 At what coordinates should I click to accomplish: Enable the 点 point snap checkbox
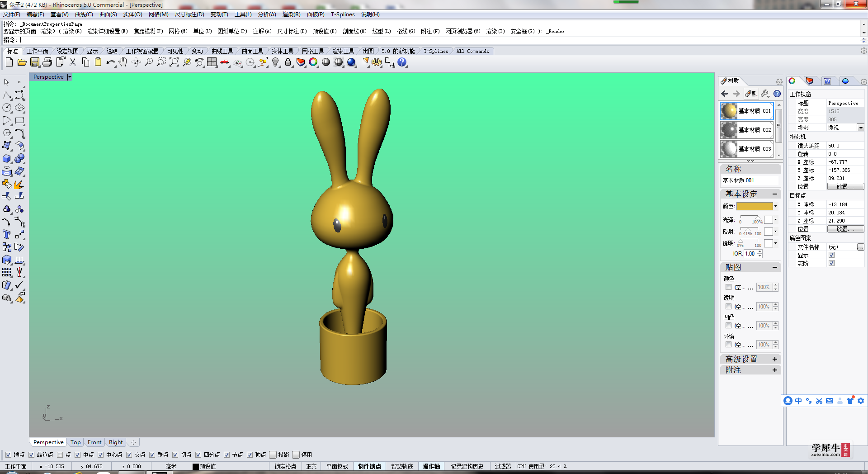pyautogui.click(x=60, y=455)
